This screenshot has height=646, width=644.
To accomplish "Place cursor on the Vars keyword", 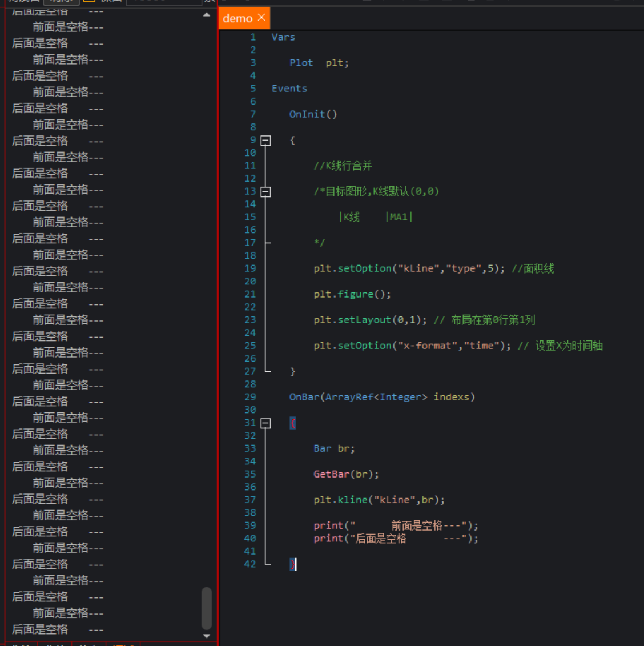I will pyautogui.click(x=283, y=37).
